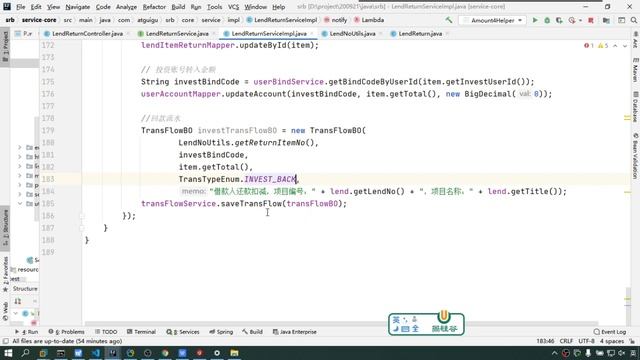Open the Structure tool window stripe
The image size is (640, 360).
pos(5,228)
